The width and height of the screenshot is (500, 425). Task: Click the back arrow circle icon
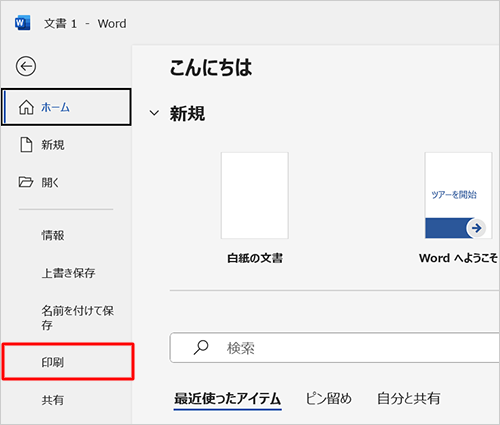click(x=26, y=66)
